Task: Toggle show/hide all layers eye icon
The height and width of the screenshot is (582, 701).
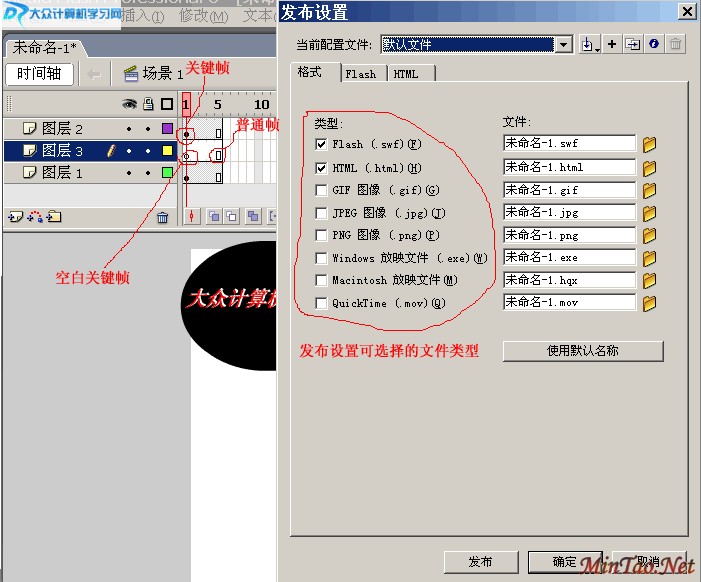Action: [128, 104]
